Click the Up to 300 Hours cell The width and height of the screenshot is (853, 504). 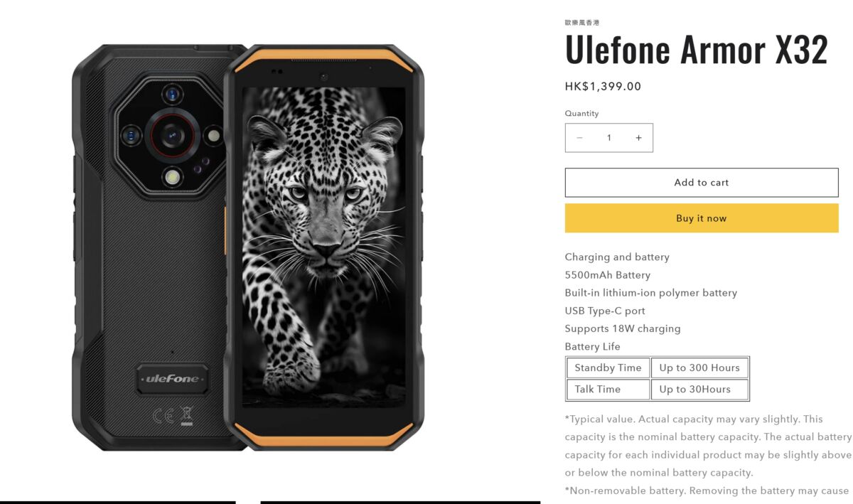[699, 368]
